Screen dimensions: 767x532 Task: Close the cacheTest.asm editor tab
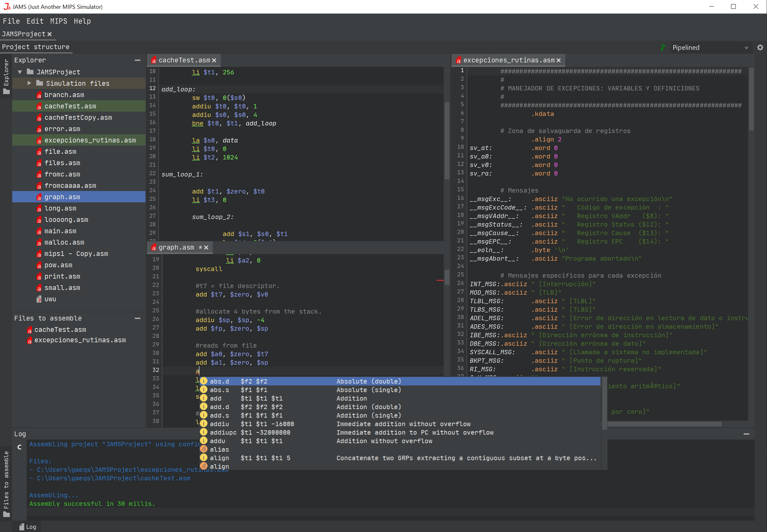(x=214, y=60)
